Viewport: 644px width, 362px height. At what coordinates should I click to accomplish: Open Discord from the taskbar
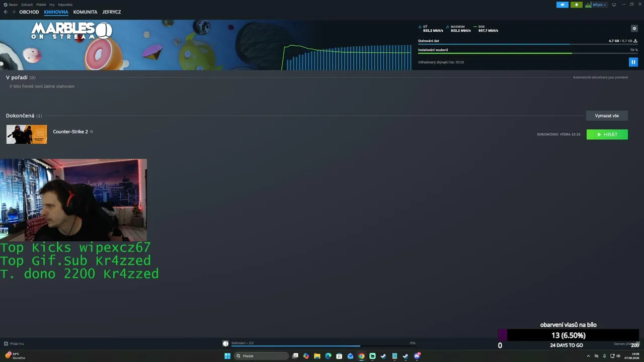tap(417, 356)
